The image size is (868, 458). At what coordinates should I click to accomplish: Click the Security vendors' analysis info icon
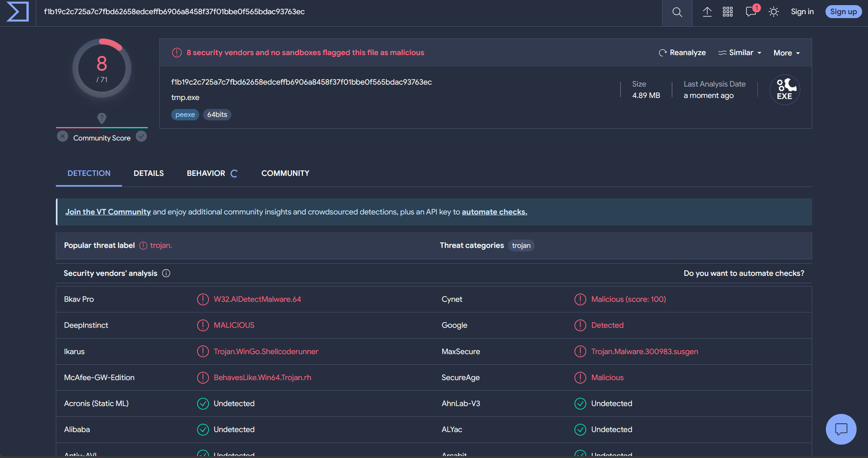(x=166, y=273)
